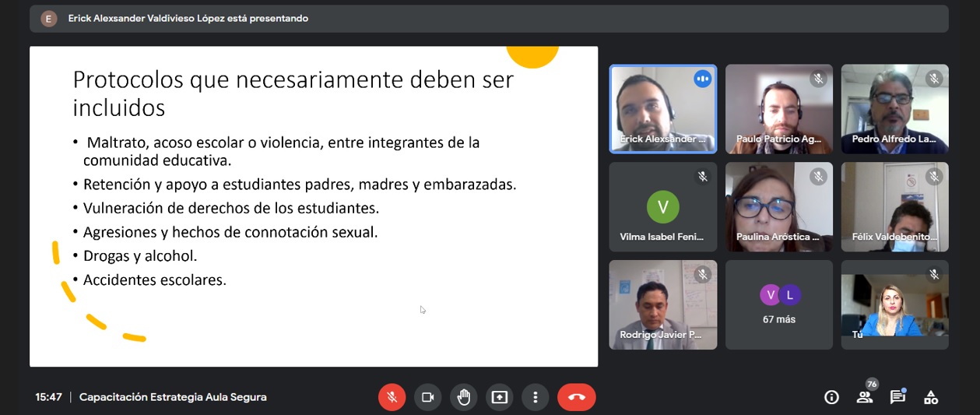Screen dimensions: 980x415
Task: Select Paulina Aróstica's video tile
Action: pos(779,207)
